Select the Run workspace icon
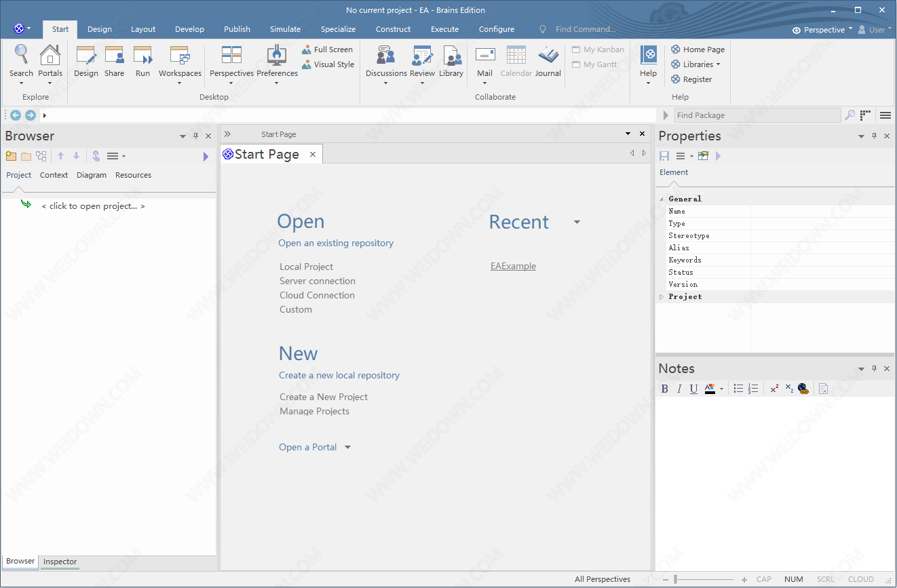Image resolution: width=897 pixels, height=588 pixels. [142, 56]
